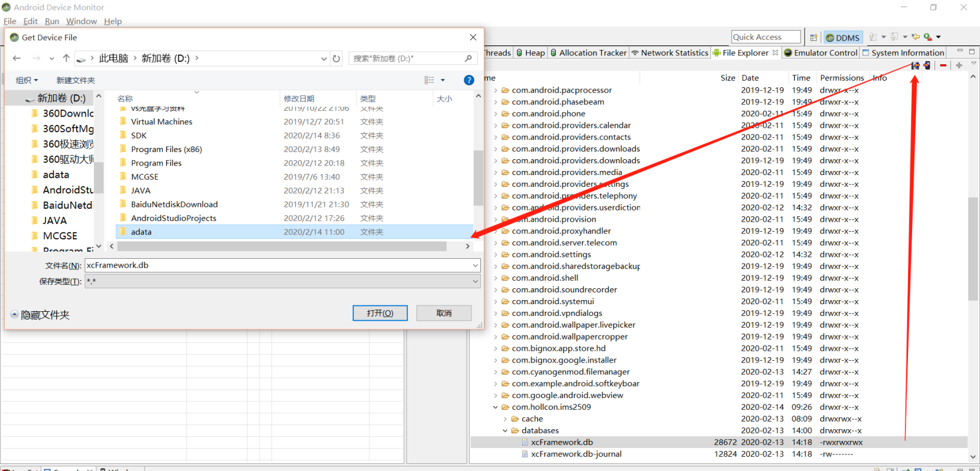Select com.bignox.app.store.hd row
The image size is (980, 471).
tap(719, 348)
